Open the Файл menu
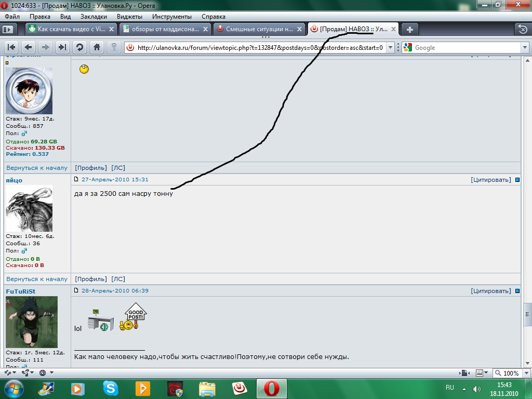 [12, 17]
